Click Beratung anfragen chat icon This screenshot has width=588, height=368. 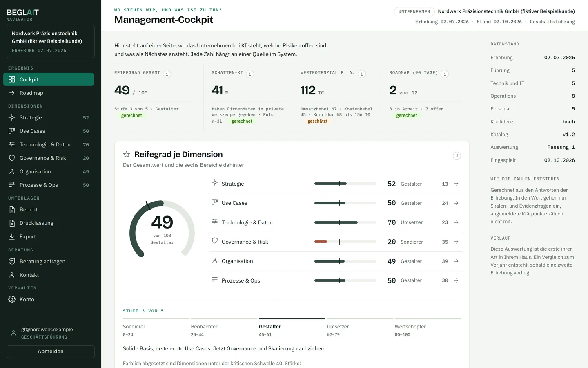coord(12,261)
